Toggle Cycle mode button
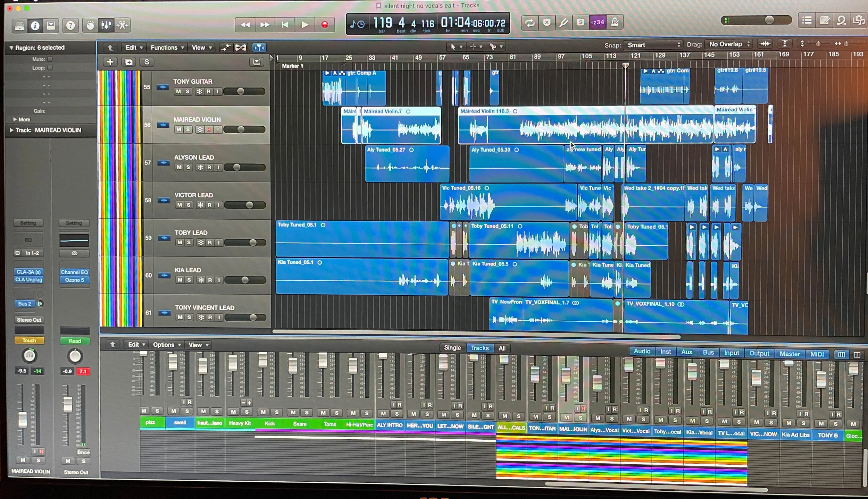The width and height of the screenshot is (868, 499). pos(529,23)
